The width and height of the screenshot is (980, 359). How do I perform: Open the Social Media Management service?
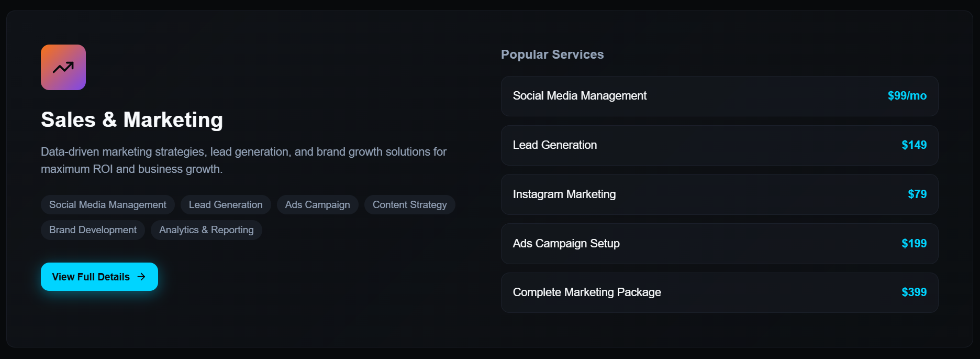719,96
